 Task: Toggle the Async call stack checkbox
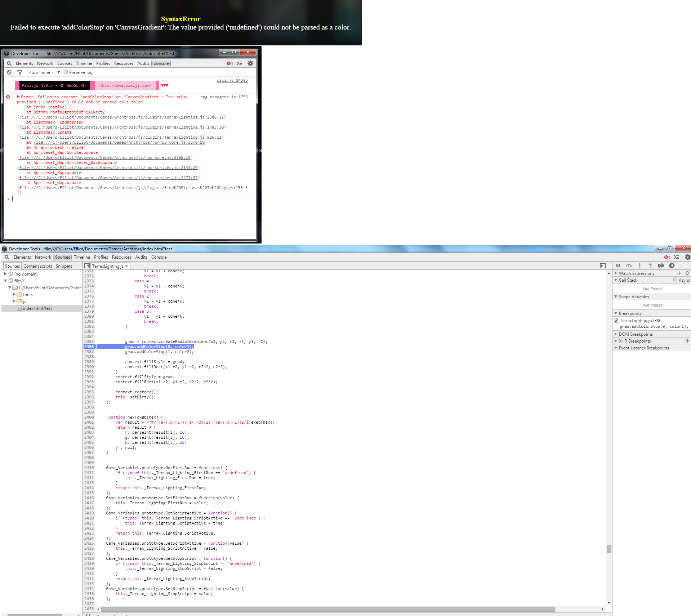click(x=676, y=280)
